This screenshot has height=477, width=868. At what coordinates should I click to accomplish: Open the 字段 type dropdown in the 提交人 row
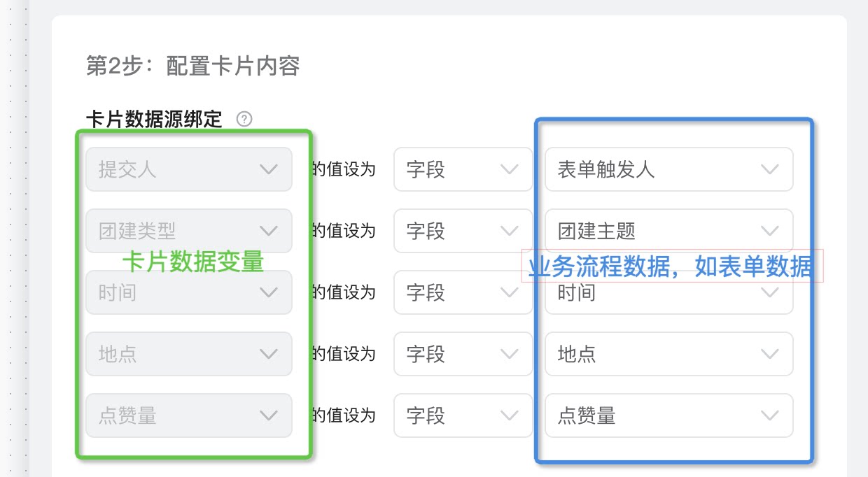[x=463, y=169]
